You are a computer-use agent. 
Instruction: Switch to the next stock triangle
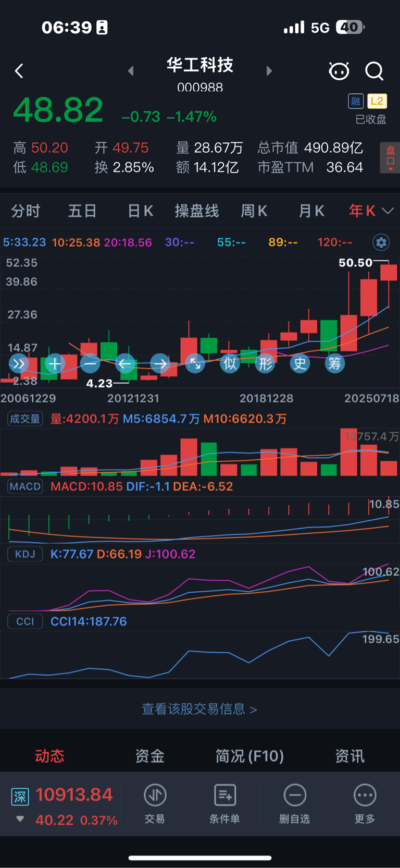coord(269,71)
